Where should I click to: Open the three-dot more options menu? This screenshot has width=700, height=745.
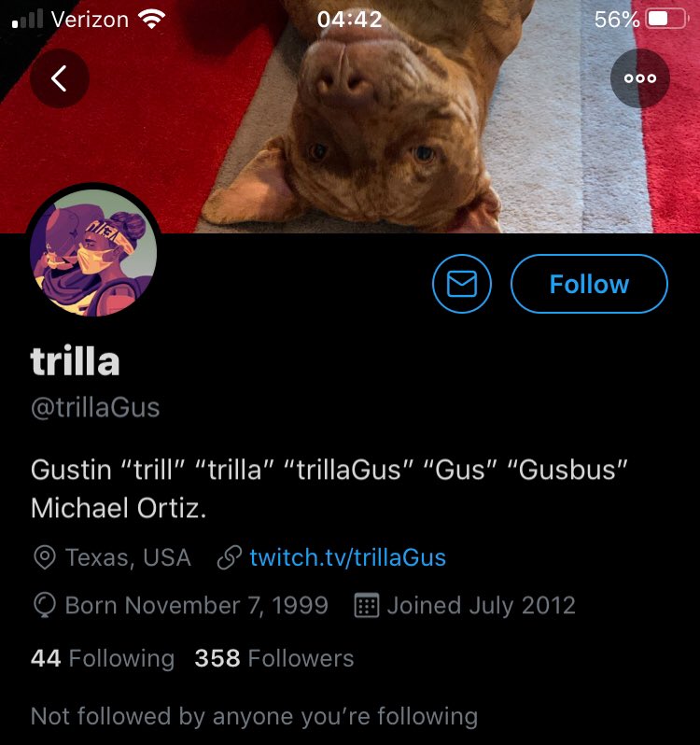click(639, 78)
